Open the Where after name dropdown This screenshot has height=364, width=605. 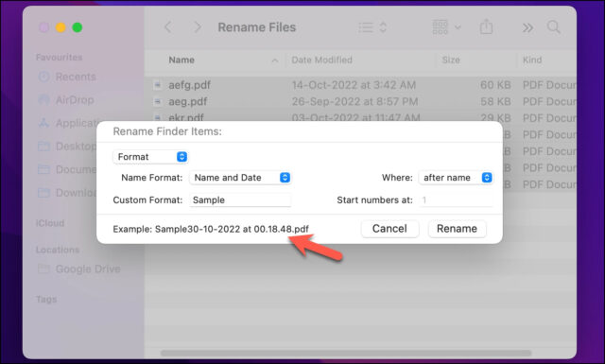[x=456, y=178]
